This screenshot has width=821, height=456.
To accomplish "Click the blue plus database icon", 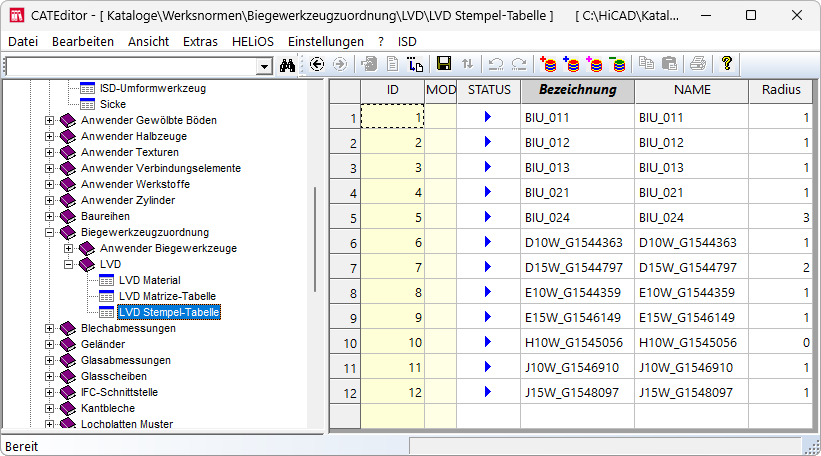I will point(571,64).
